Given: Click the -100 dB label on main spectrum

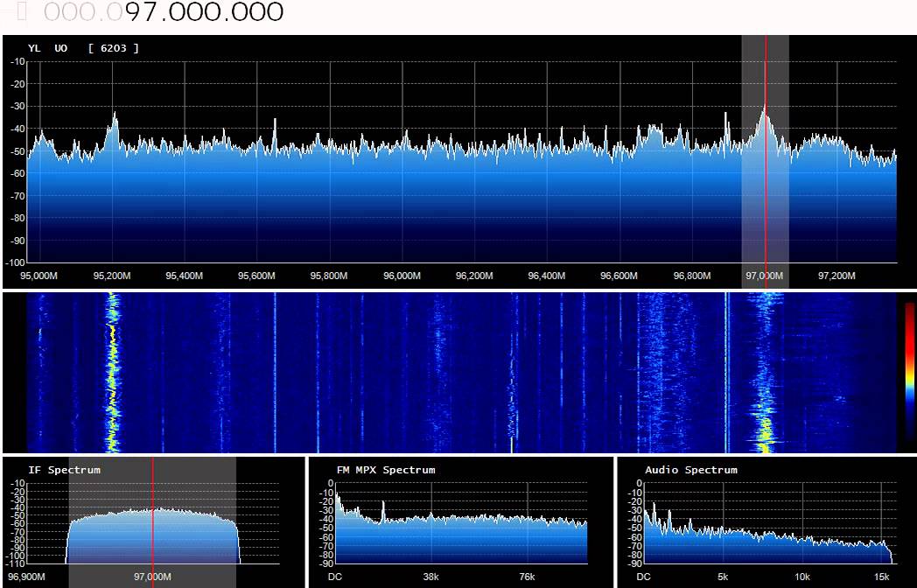Looking at the screenshot, I should click(x=15, y=262).
